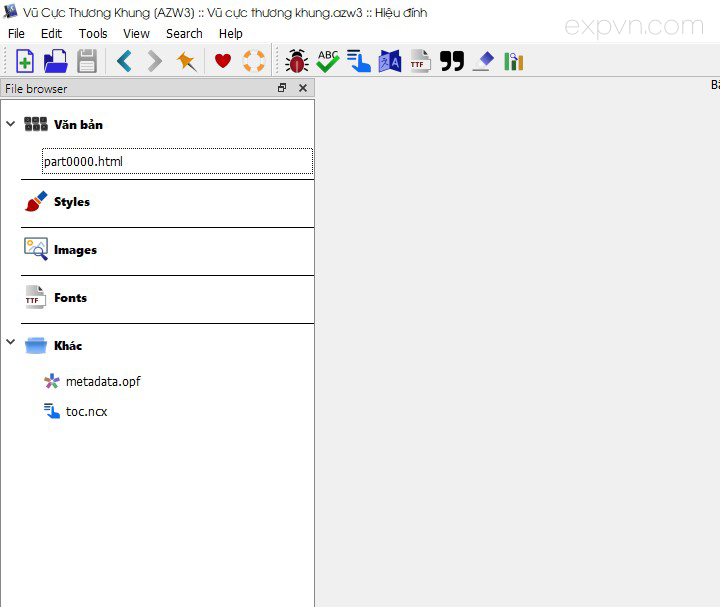Collapse the Khác section

click(11, 343)
